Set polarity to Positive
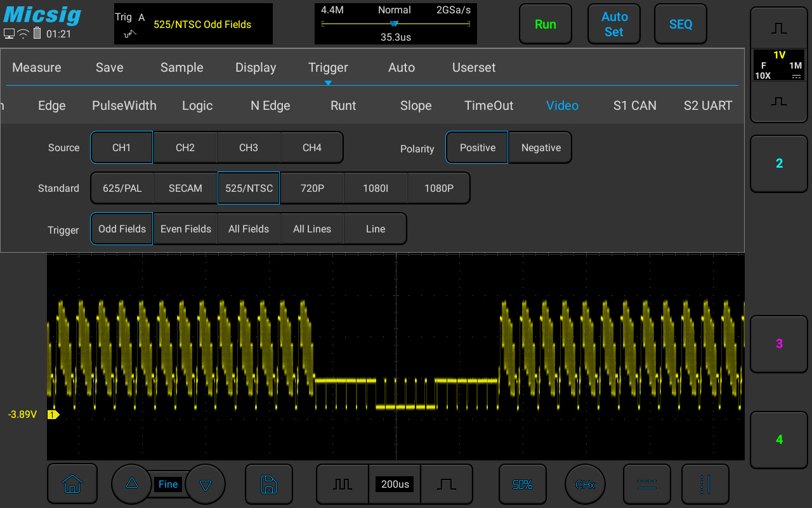This screenshot has width=812, height=508. 477,147
